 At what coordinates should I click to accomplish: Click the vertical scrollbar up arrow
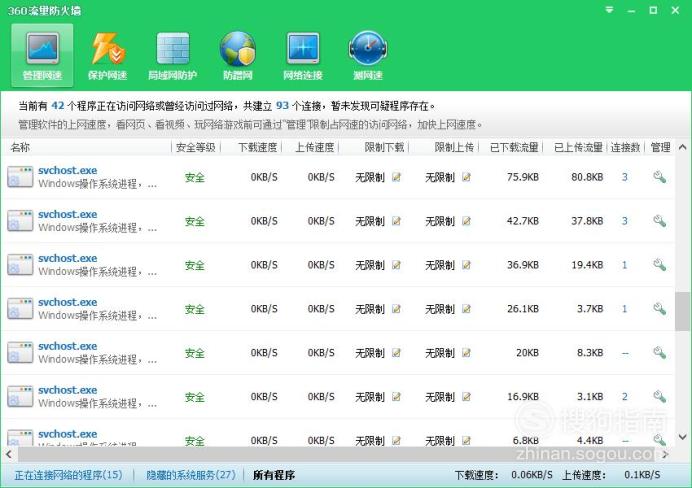coord(682,147)
